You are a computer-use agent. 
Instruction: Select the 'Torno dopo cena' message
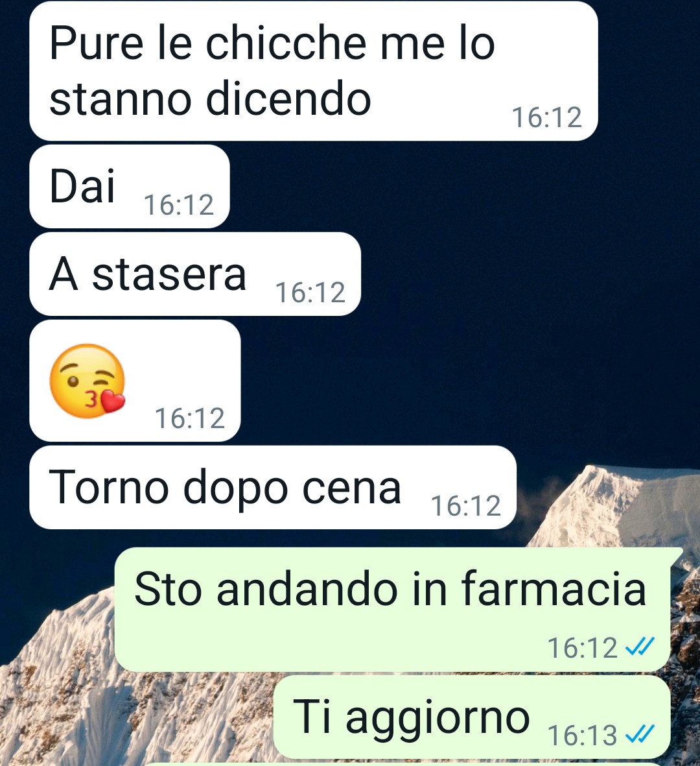tap(272, 487)
